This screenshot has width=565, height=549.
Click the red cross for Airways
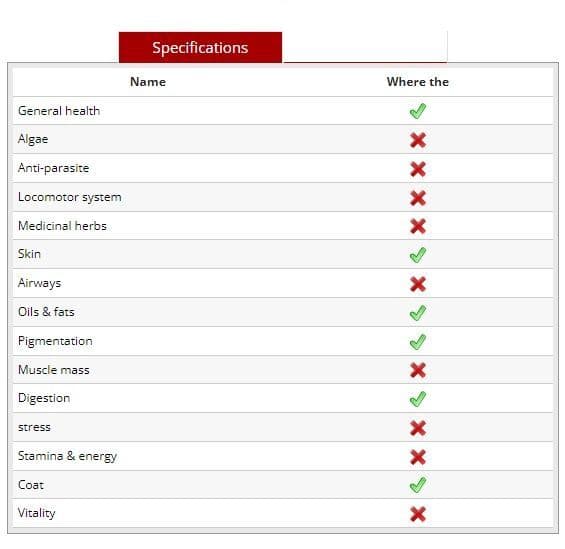point(418,284)
